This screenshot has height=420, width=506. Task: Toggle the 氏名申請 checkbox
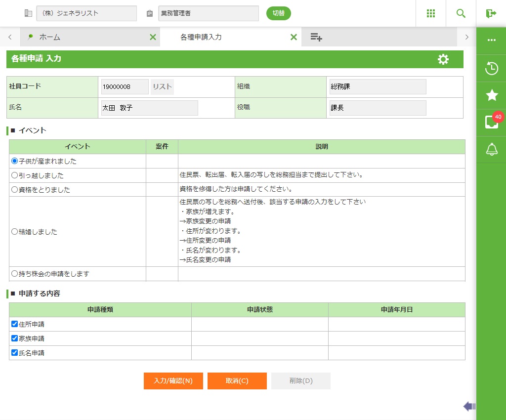click(x=14, y=353)
